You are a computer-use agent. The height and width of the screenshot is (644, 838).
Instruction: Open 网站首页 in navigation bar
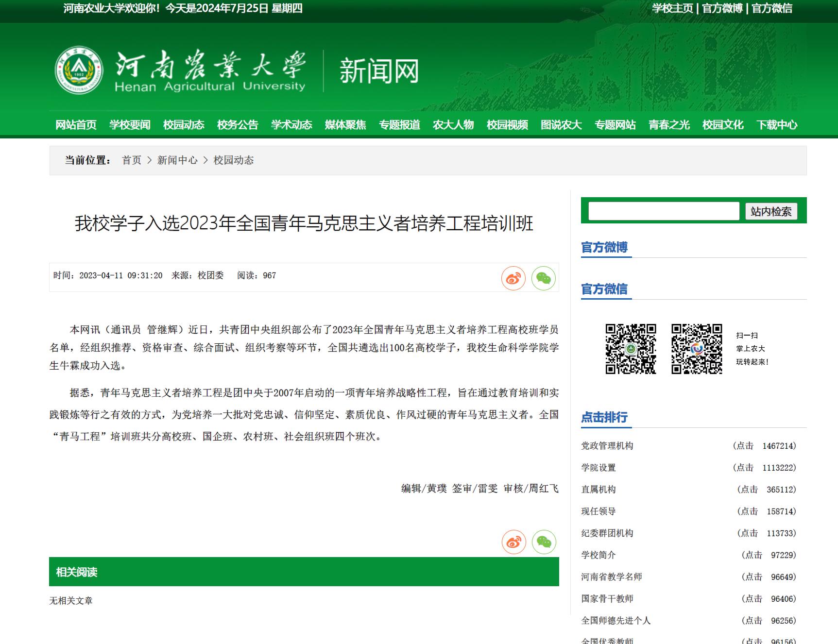tap(76, 125)
